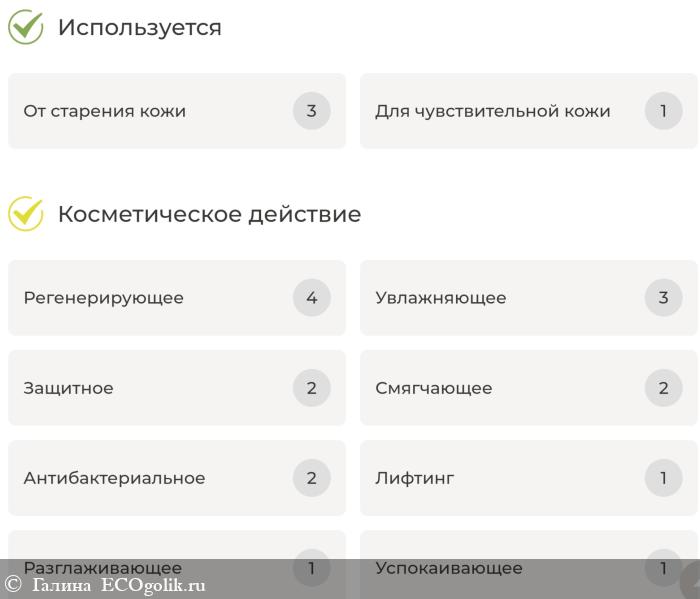Viewport: 700px width, 599px height.
Task: Select the Смягчающее action tile
Action: click(x=500, y=388)
